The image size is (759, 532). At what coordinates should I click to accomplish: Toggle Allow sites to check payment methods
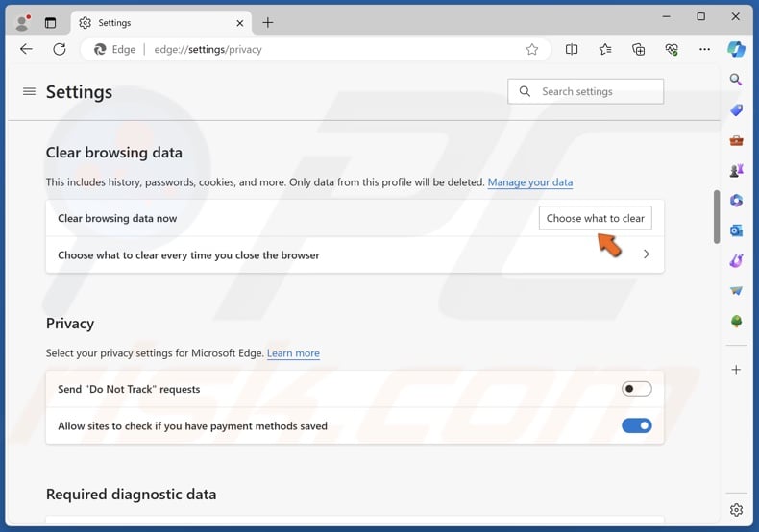(637, 426)
